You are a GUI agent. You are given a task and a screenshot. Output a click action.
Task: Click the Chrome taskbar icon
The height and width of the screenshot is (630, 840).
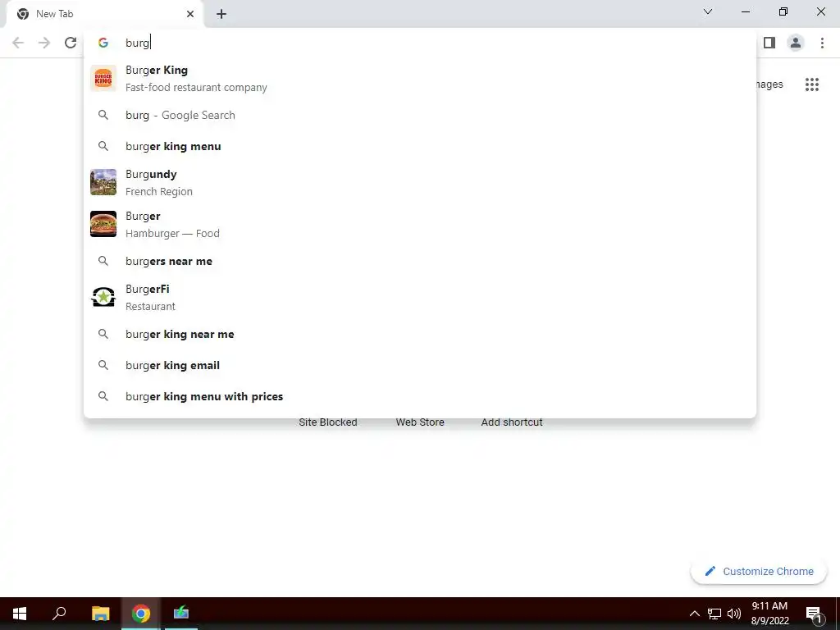click(x=141, y=614)
